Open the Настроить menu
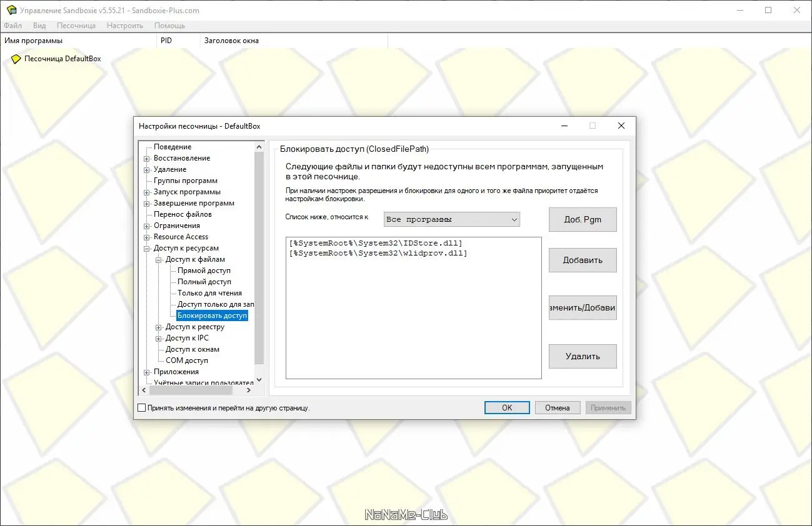 (x=125, y=26)
